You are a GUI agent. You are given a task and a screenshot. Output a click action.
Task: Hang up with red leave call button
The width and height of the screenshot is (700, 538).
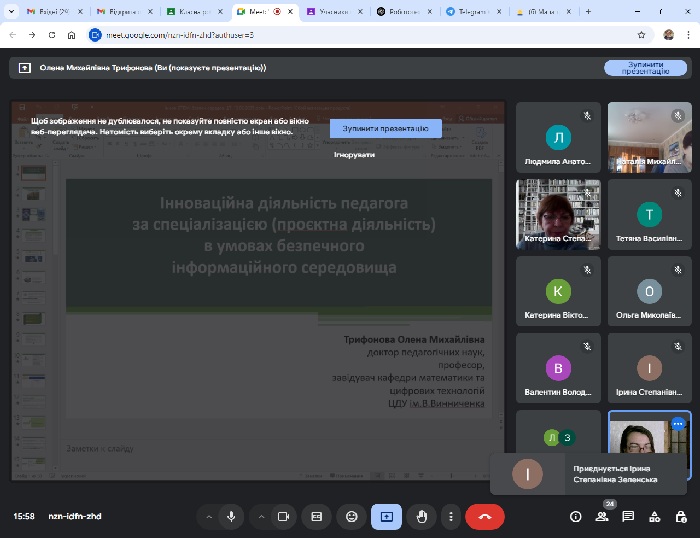click(485, 516)
